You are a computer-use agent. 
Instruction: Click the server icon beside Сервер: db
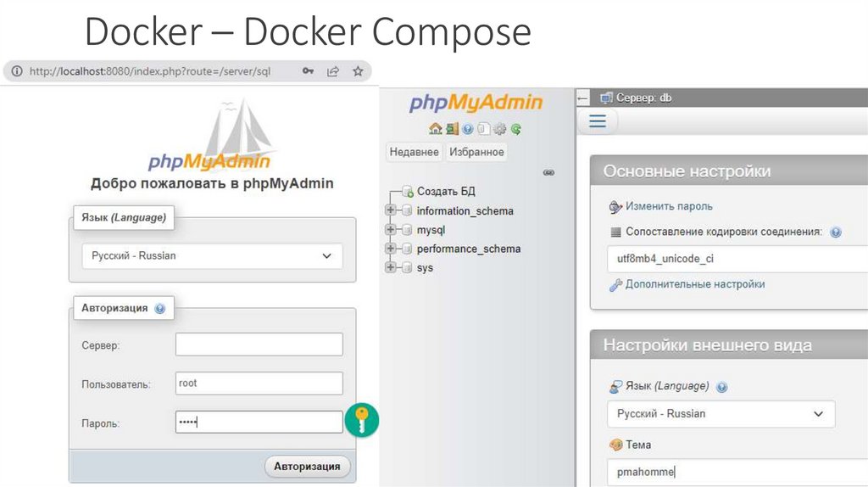[606, 98]
